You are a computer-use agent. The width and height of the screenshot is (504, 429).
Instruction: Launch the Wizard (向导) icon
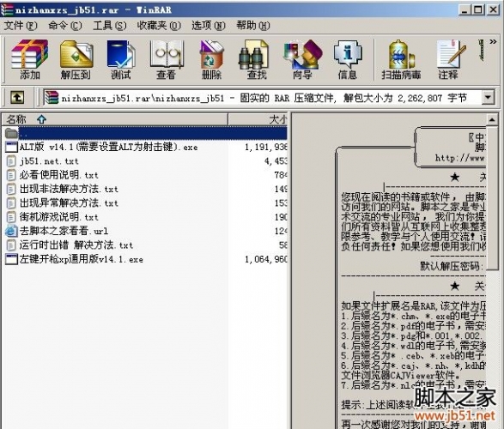pyautogui.click(x=302, y=59)
